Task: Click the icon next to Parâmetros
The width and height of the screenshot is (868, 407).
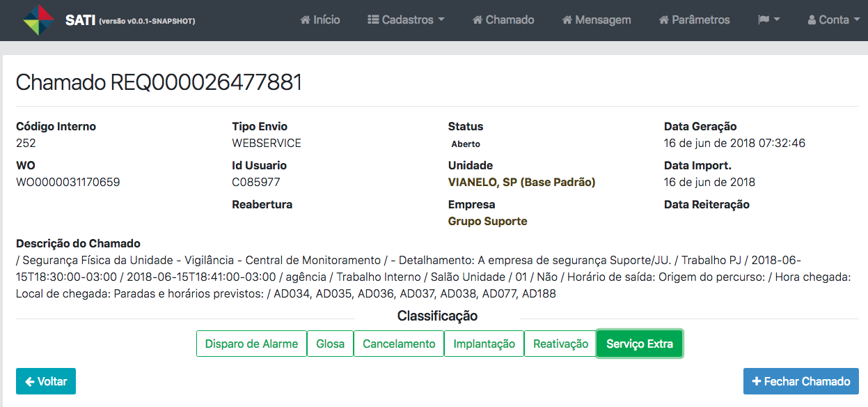Action: [x=664, y=20]
